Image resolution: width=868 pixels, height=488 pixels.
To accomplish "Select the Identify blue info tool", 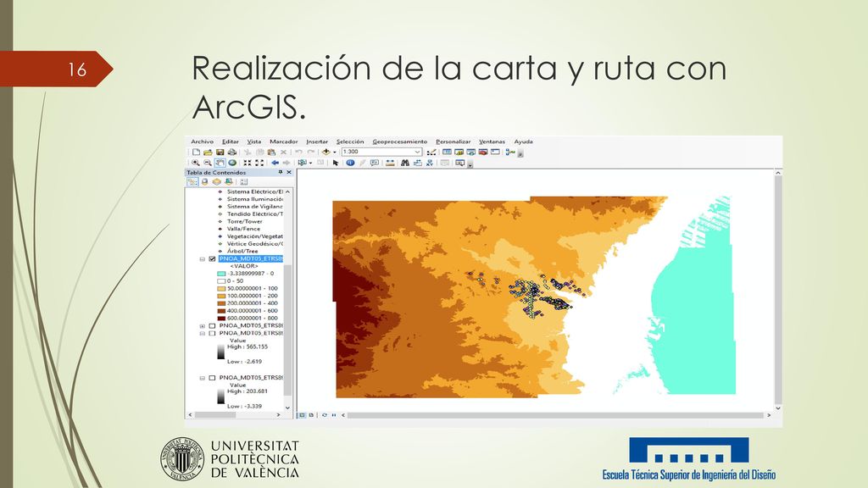I will tap(350, 163).
